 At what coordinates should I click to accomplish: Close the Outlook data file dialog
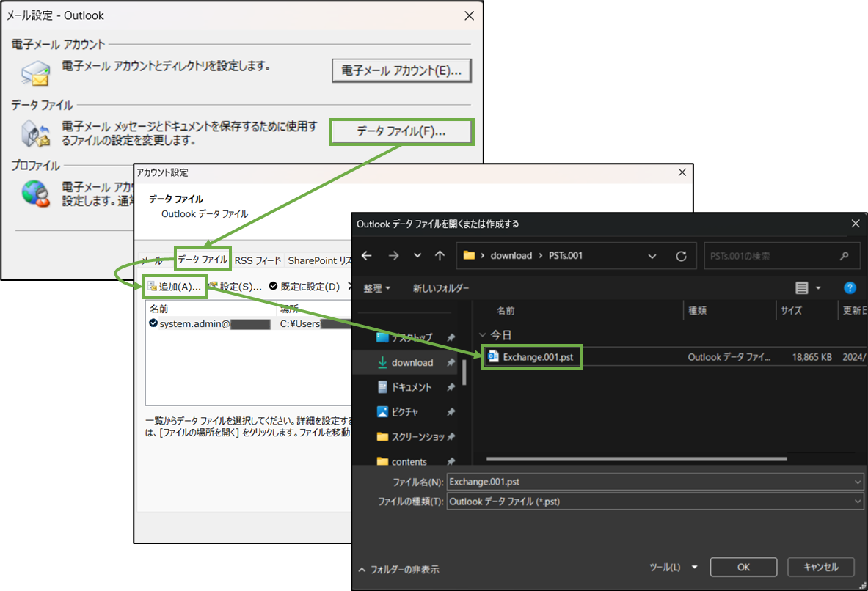(x=856, y=224)
